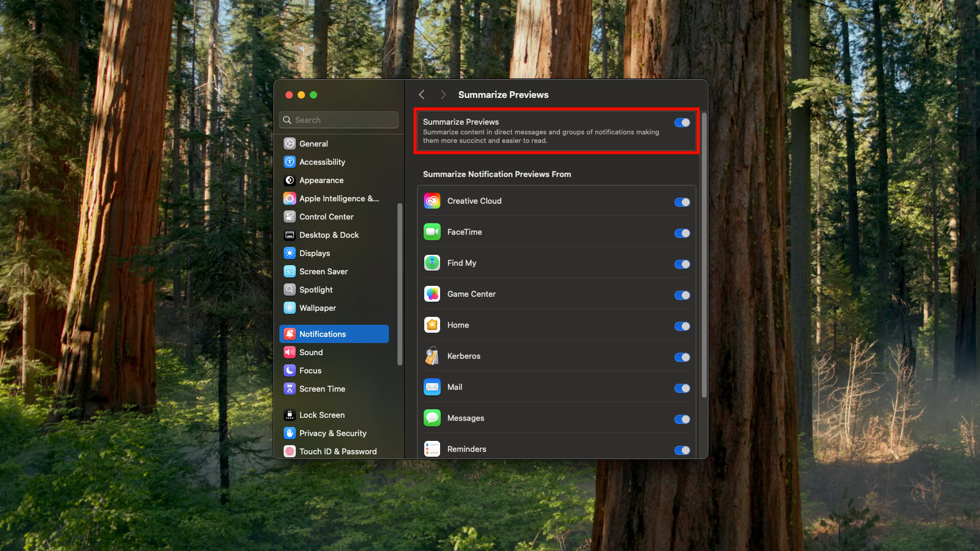Screen dimensions: 980x551
Task: Click the Lock Screen icon
Action: click(290, 415)
